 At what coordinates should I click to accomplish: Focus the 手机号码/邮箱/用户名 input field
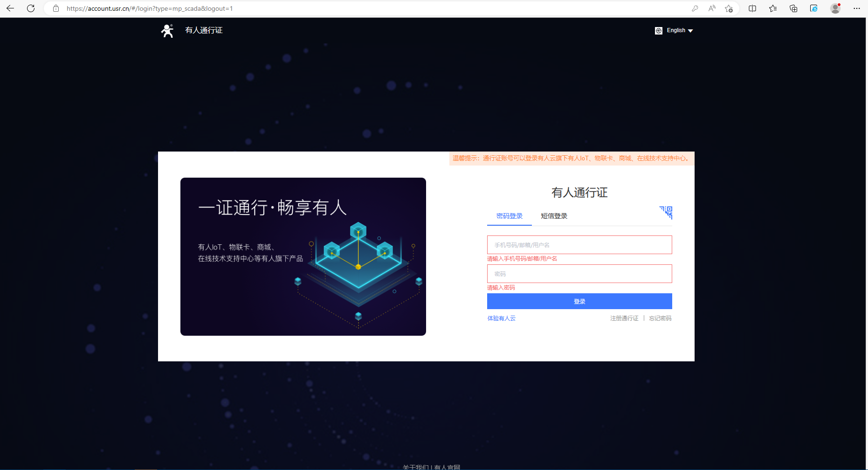[x=579, y=245]
